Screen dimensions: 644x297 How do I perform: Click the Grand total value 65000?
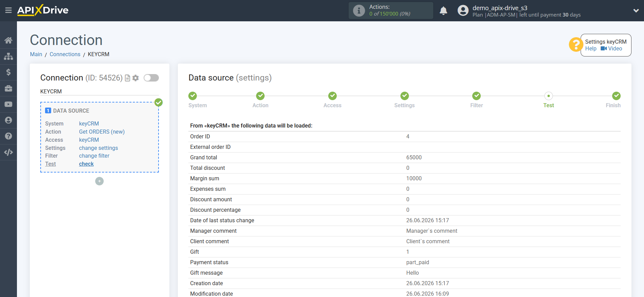point(414,158)
